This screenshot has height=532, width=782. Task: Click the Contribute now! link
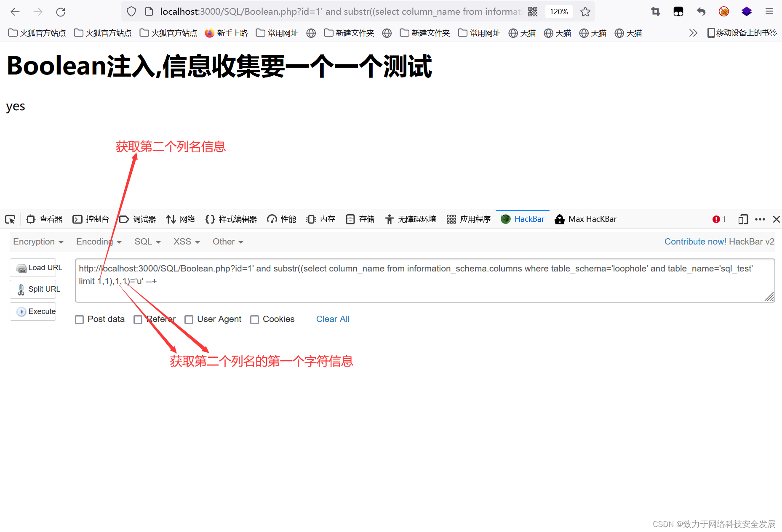click(x=695, y=242)
